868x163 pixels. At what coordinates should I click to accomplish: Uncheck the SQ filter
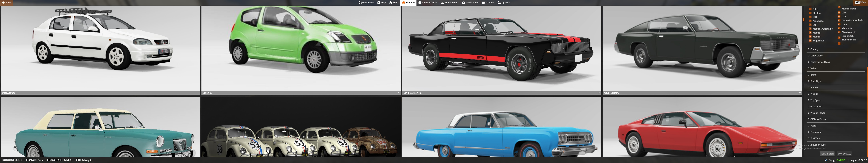pos(810,25)
